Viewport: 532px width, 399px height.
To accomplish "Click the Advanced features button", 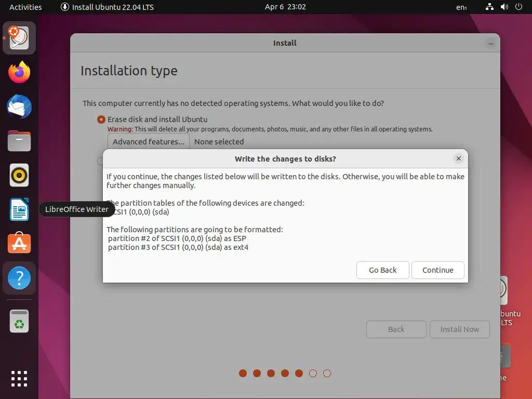I will (x=148, y=141).
